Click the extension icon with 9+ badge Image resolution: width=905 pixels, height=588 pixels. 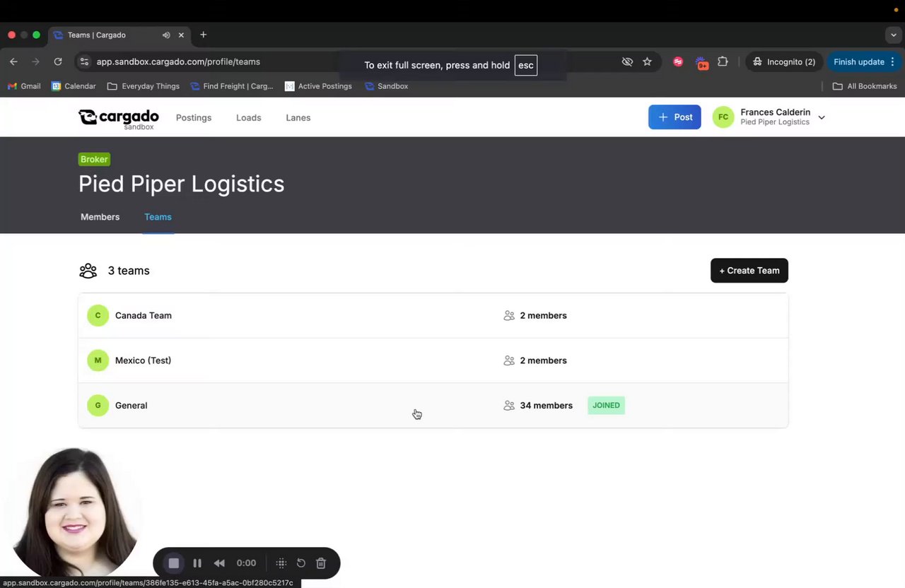pos(701,63)
